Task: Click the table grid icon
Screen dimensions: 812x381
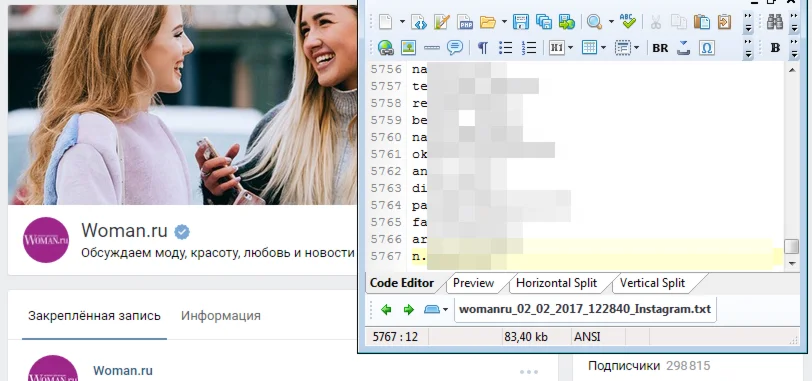Action: pyautogui.click(x=589, y=48)
